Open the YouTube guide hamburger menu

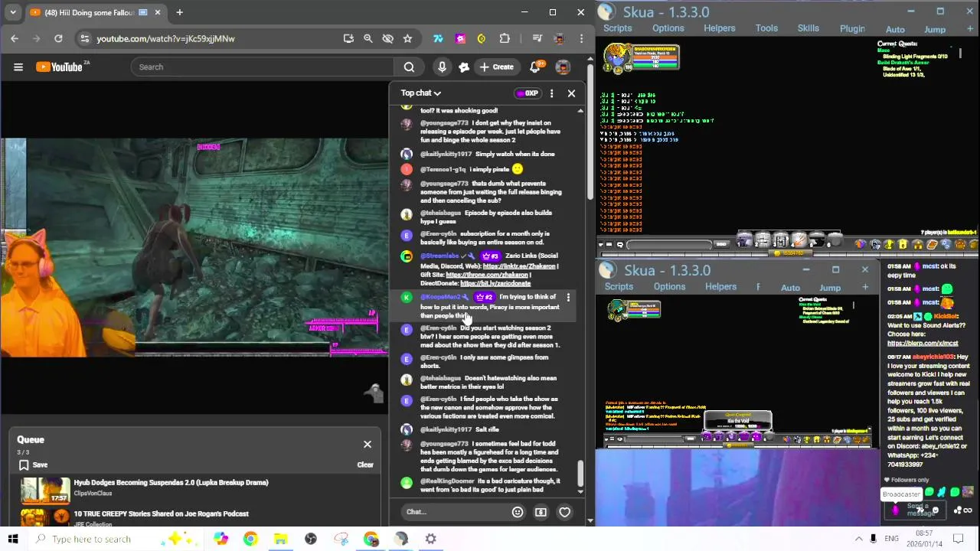tap(18, 67)
